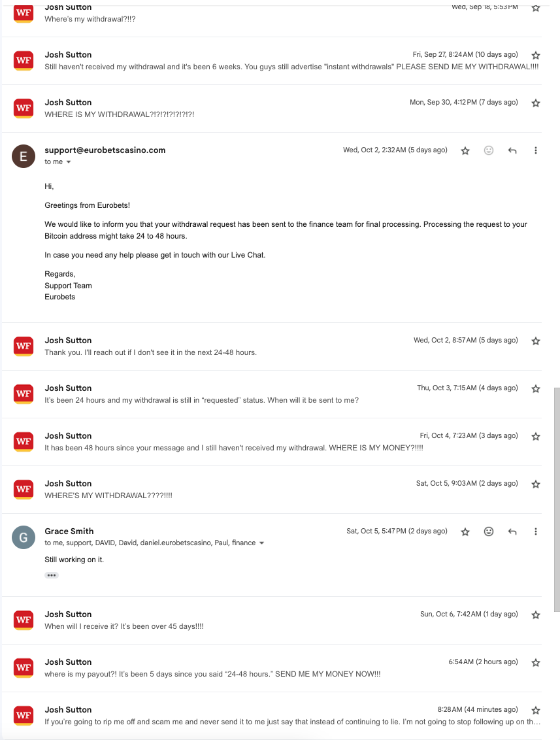Open the more menu on Grace Smith's email

(536, 531)
